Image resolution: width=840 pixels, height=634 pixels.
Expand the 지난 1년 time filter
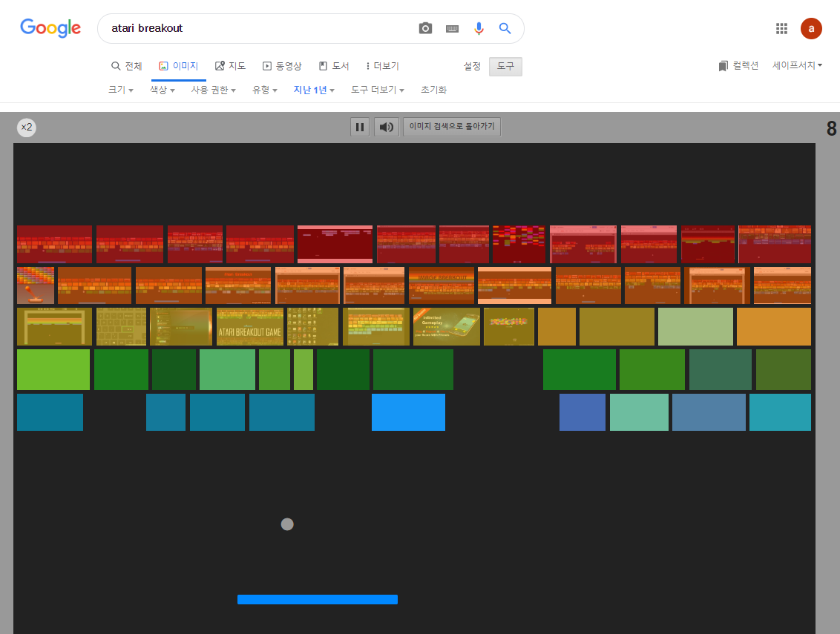[x=314, y=90]
